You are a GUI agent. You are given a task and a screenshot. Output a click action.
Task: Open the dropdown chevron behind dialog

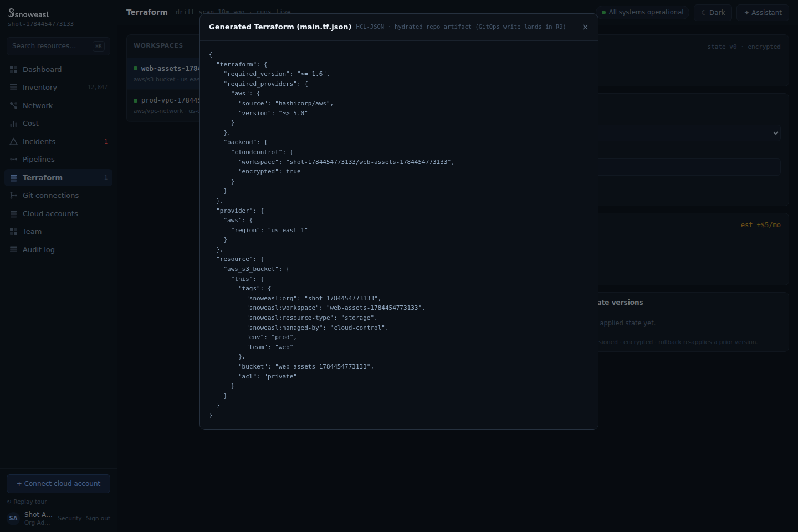coord(776,133)
